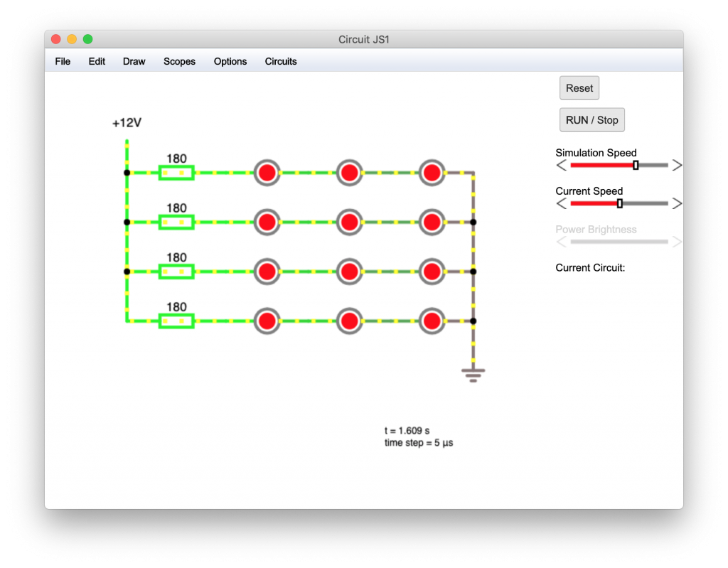
Task: Open the File menu
Action: 63,61
